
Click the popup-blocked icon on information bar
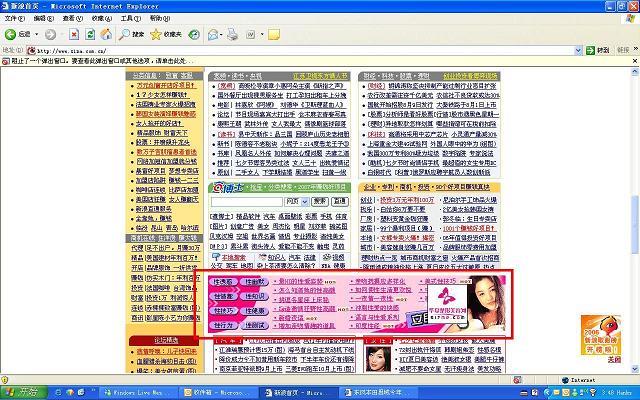pos(5,61)
